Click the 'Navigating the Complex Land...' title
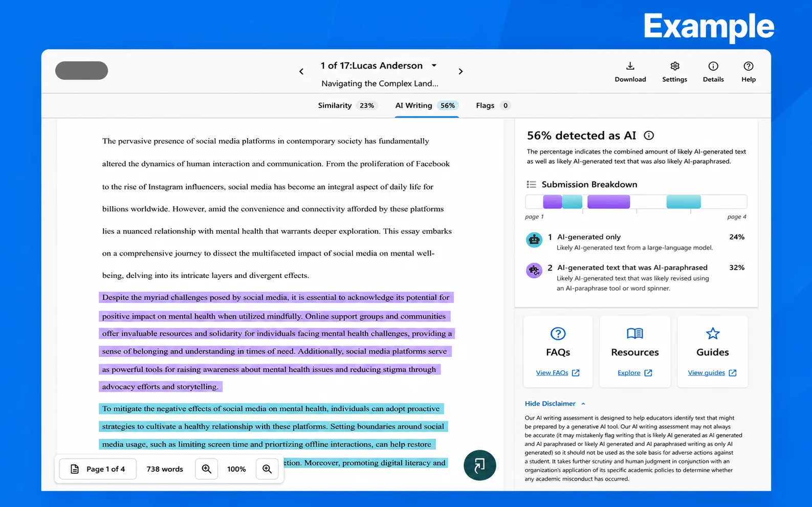 (380, 83)
